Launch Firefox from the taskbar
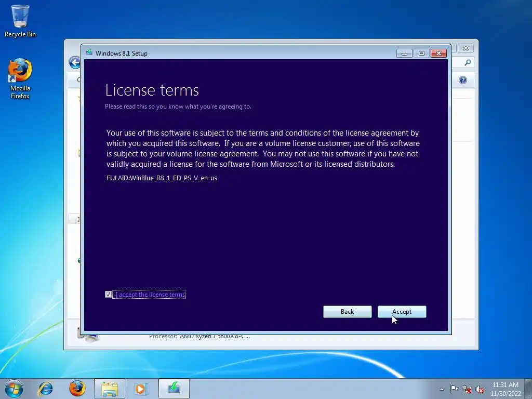The image size is (532, 399). click(77, 389)
